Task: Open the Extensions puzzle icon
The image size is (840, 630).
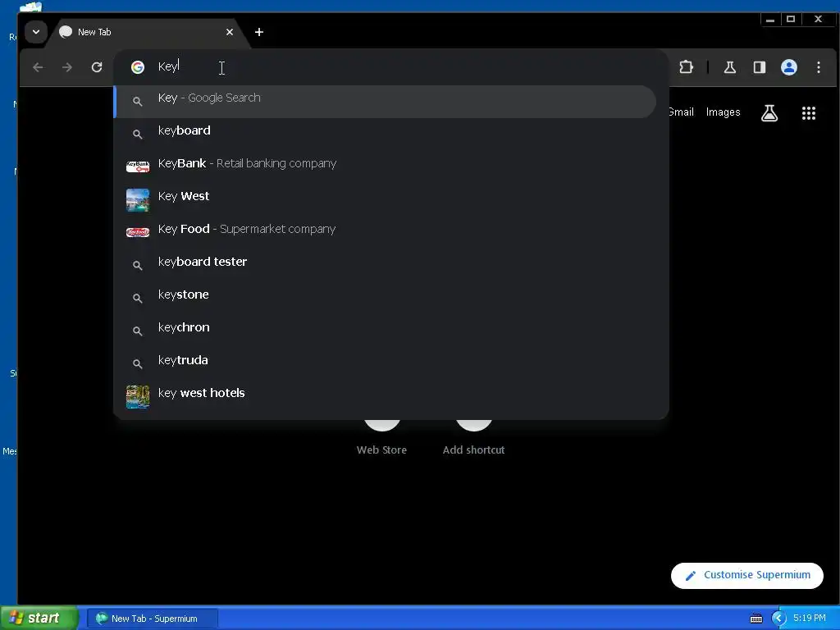Action: [x=686, y=67]
